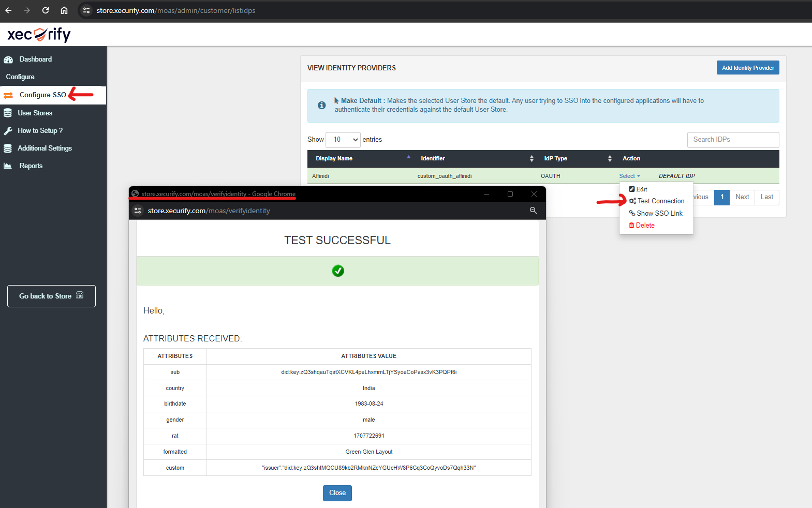Go to browser home icon
This screenshot has height=508, width=812.
pos(64,10)
